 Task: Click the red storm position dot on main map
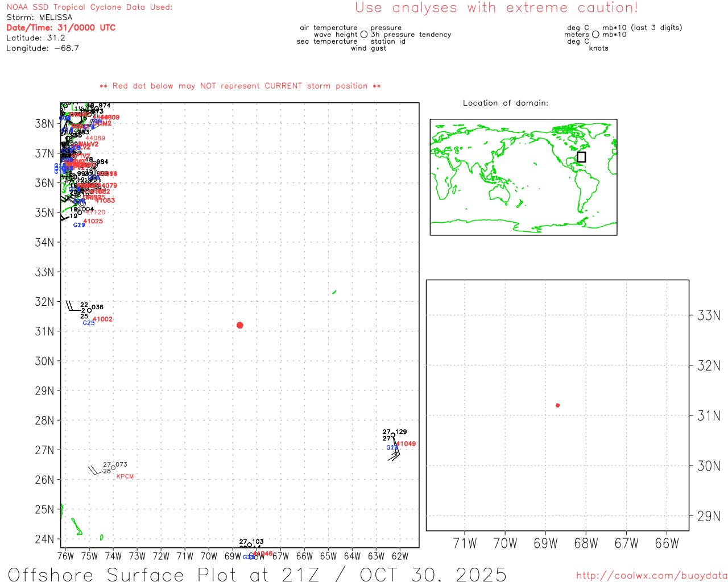(239, 325)
